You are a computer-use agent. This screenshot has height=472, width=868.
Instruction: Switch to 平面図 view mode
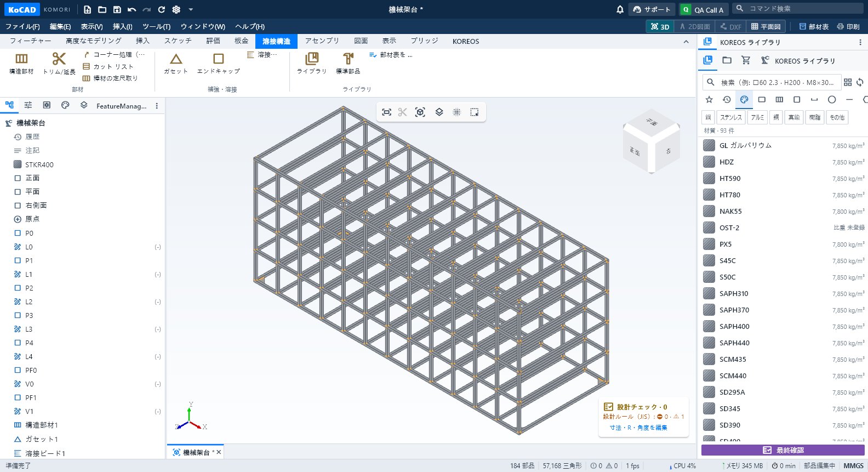[x=766, y=26]
